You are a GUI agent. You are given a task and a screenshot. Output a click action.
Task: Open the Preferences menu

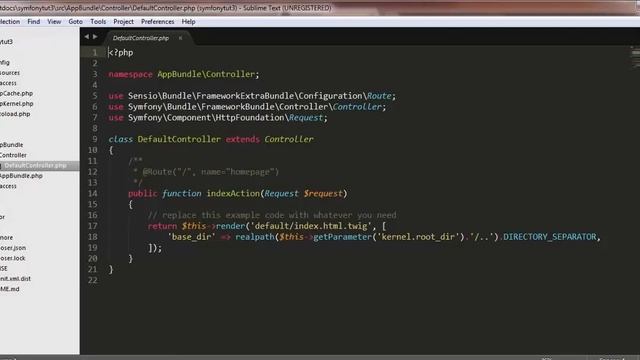[158, 22]
